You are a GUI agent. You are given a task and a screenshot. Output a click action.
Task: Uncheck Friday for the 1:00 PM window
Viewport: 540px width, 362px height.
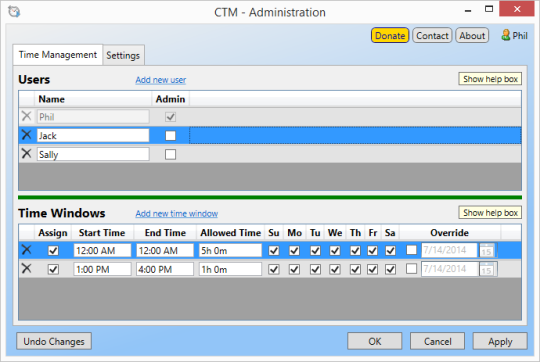372,269
